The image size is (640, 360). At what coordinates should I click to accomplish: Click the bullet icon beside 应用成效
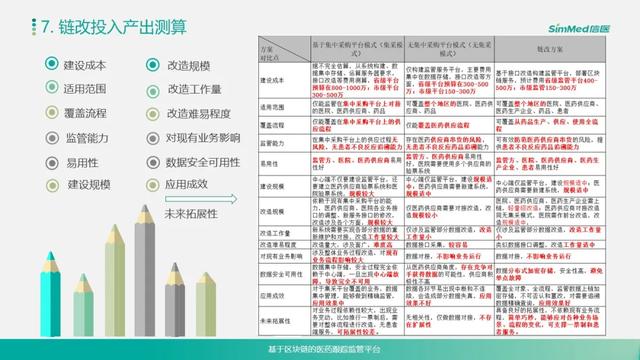(x=153, y=185)
